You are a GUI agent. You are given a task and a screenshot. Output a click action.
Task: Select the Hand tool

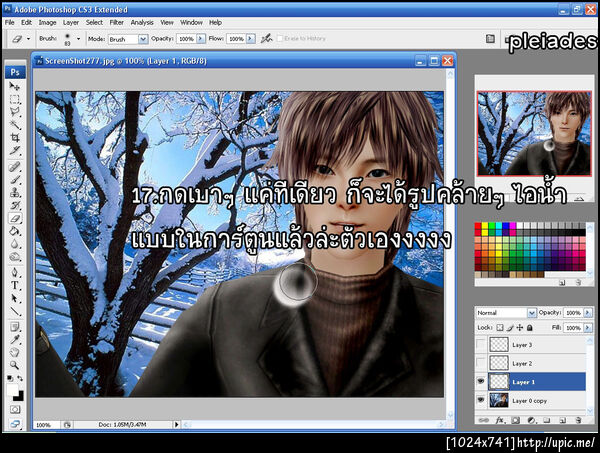point(15,352)
